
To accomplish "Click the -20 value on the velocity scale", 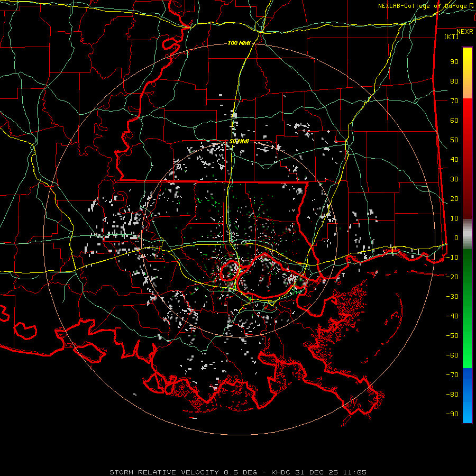I will [x=452, y=277].
